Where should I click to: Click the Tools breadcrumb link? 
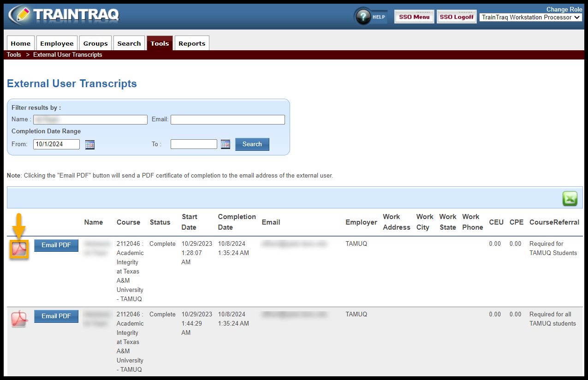[14, 55]
